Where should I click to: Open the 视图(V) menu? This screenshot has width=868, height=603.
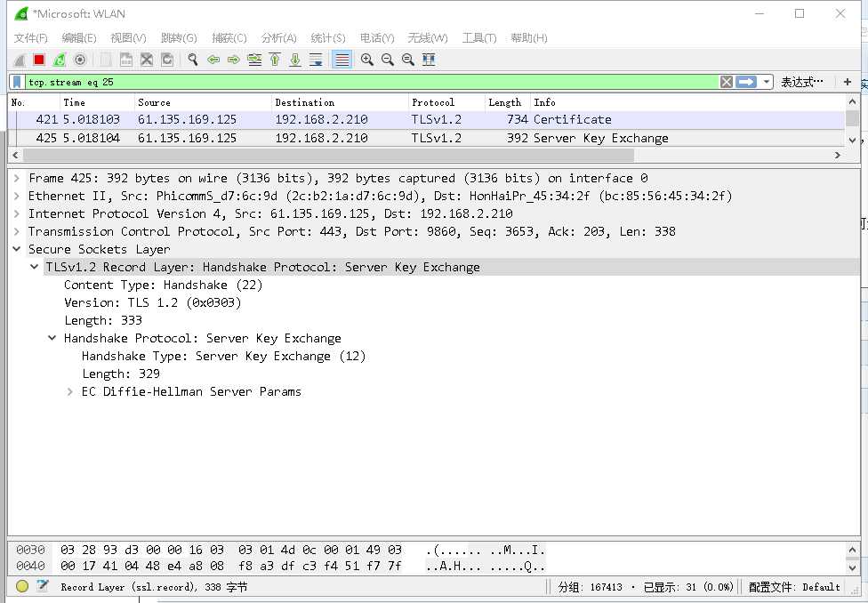tap(128, 37)
